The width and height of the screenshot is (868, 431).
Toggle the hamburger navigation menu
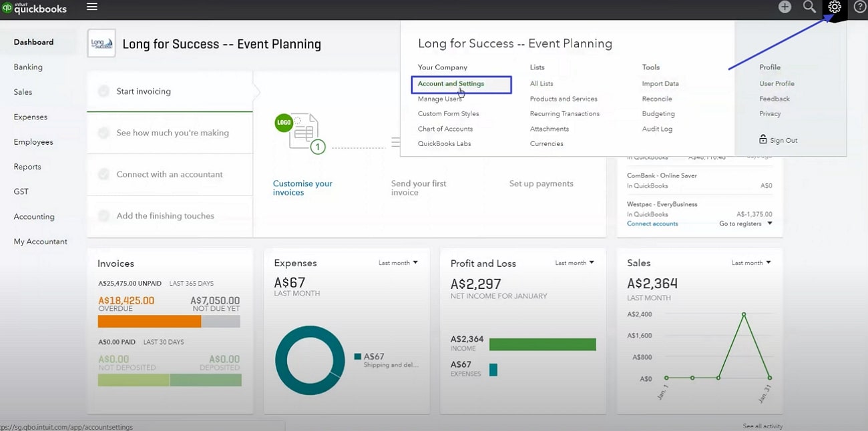92,7
